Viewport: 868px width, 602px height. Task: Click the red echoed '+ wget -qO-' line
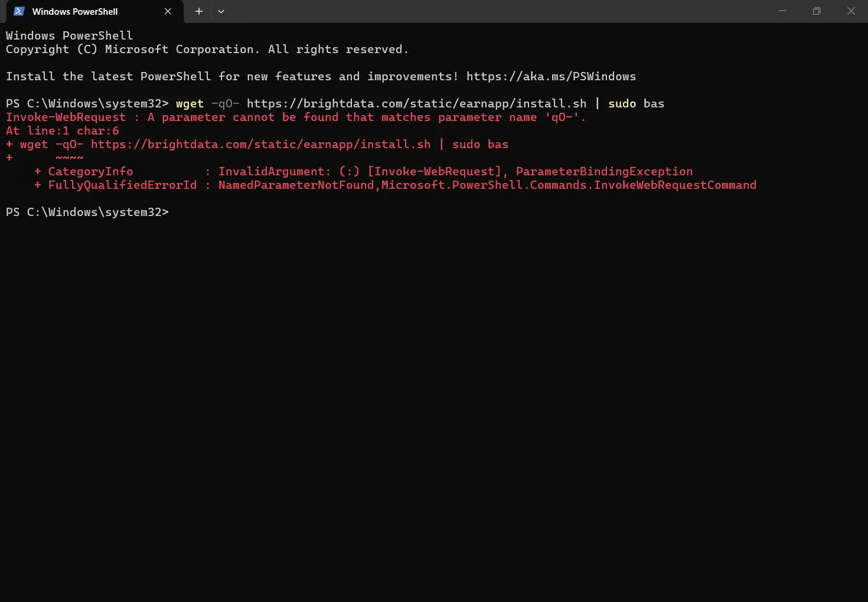coord(257,145)
